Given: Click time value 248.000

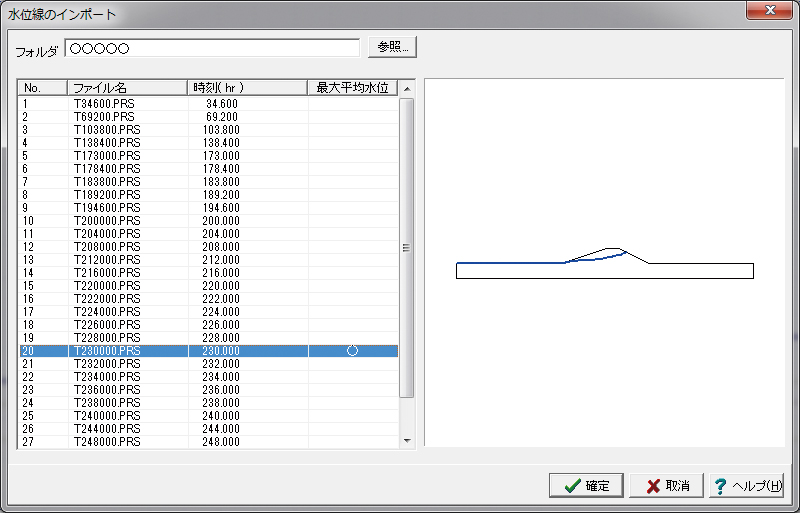Looking at the screenshot, I should [x=221, y=442].
